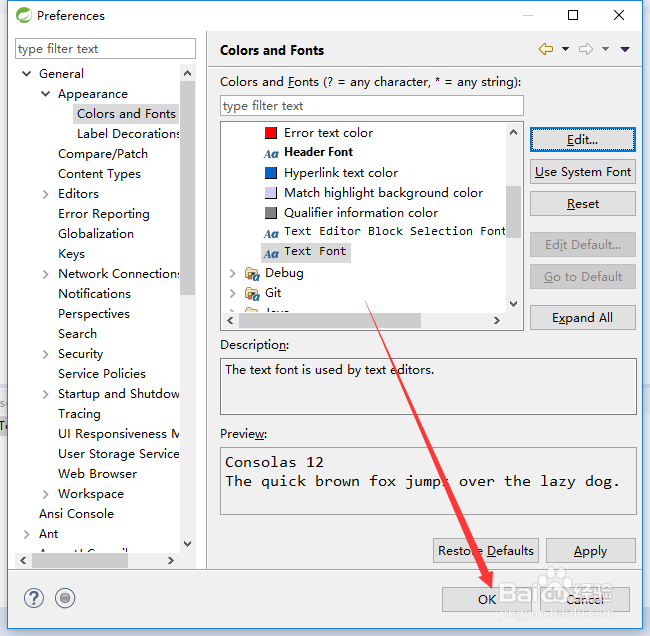Select the red Error text color swatch
Viewport: 650px width, 636px height.
pyautogui.click(x=271, y=133)
